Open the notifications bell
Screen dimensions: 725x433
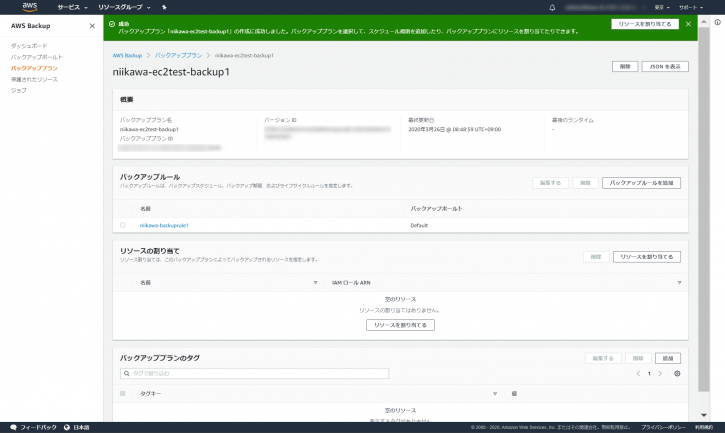(552, 7)
